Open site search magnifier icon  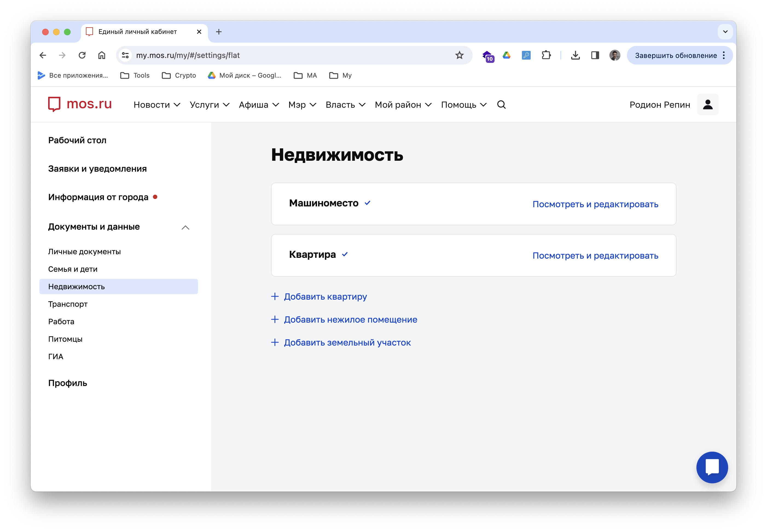501,105
